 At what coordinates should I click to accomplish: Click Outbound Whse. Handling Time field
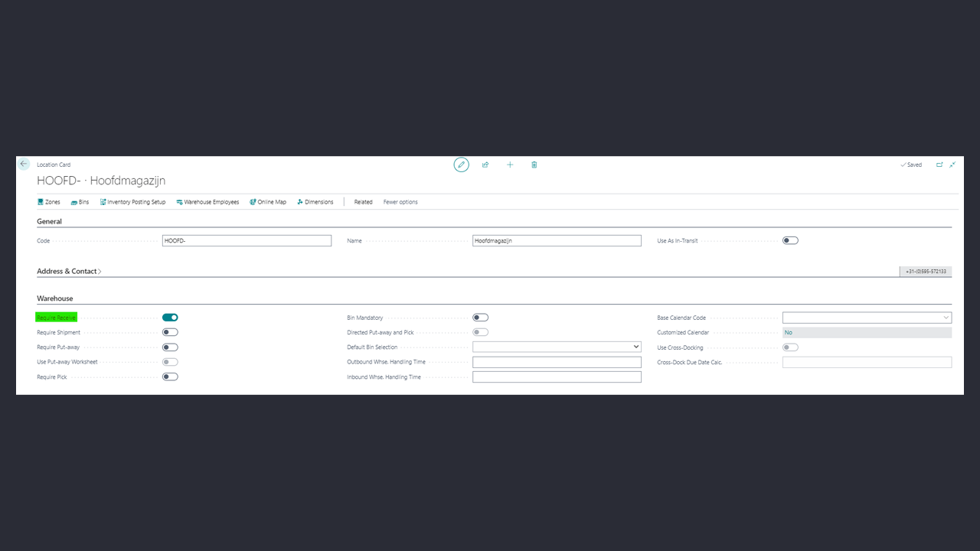coord(557,362)
